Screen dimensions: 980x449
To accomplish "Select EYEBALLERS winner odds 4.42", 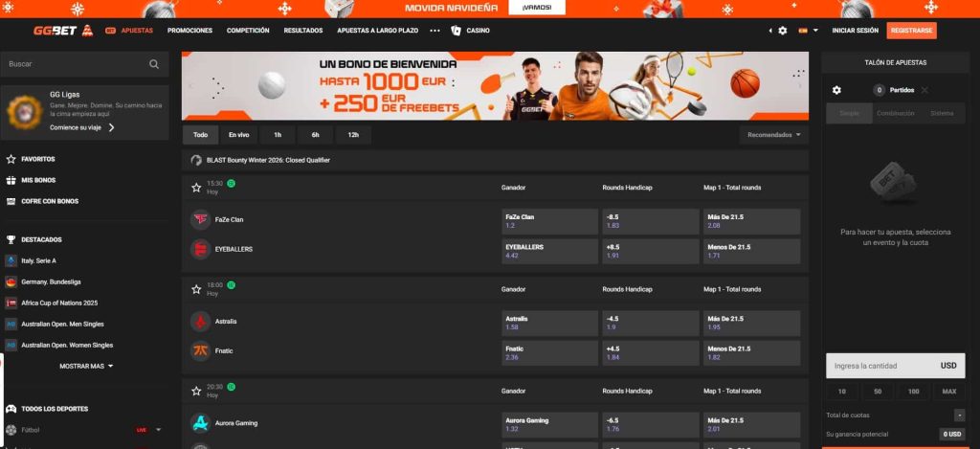I will point(549,251).
